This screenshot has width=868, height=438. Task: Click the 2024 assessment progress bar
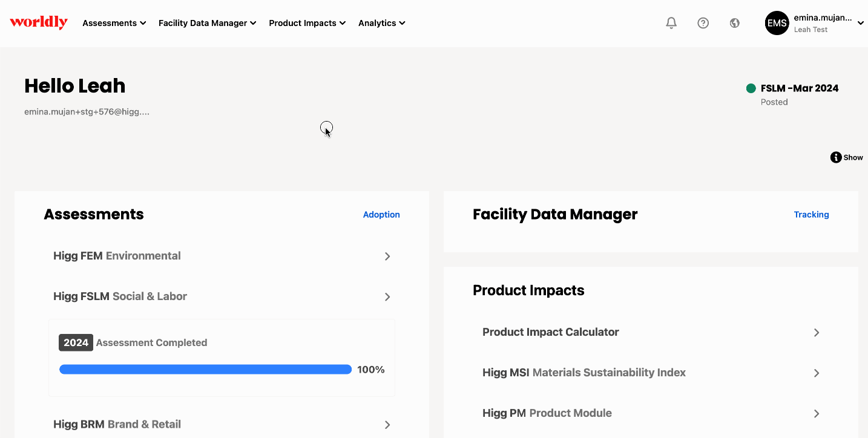(206, 370)
